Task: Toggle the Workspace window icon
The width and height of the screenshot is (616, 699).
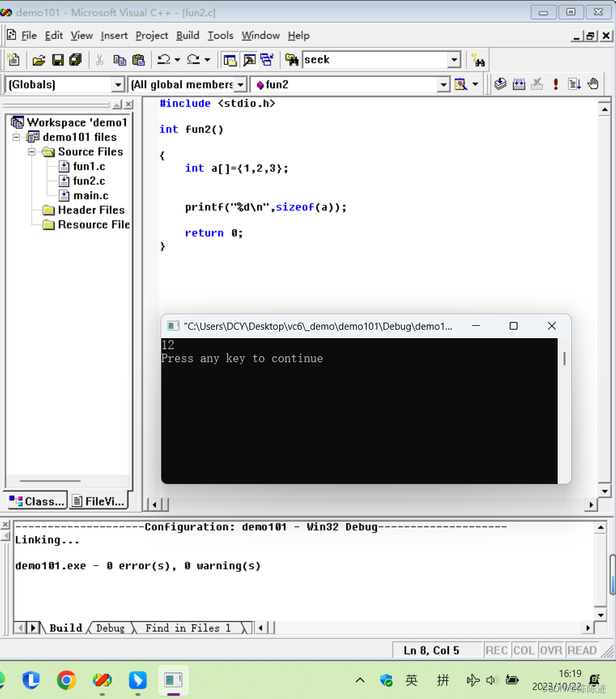Action: tap(230, 60)
